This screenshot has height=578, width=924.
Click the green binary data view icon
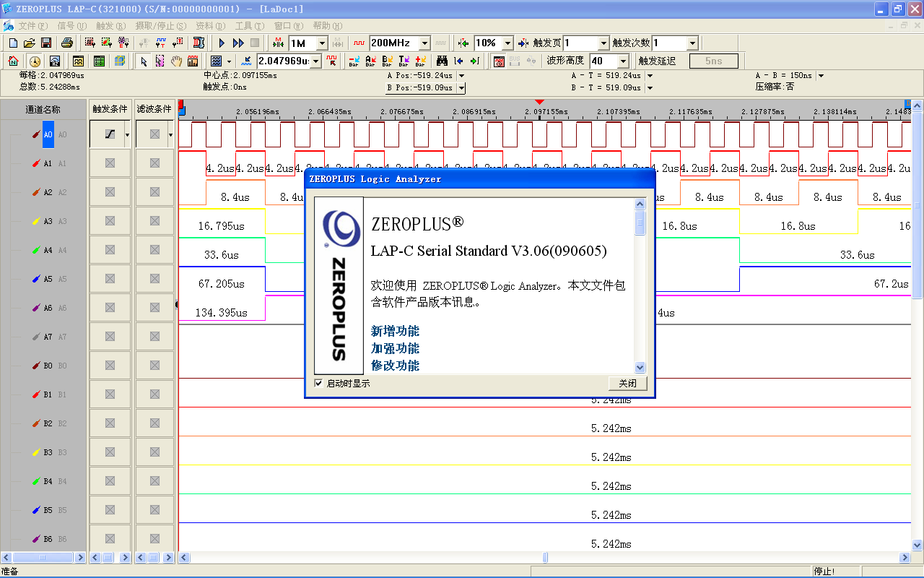99,61
